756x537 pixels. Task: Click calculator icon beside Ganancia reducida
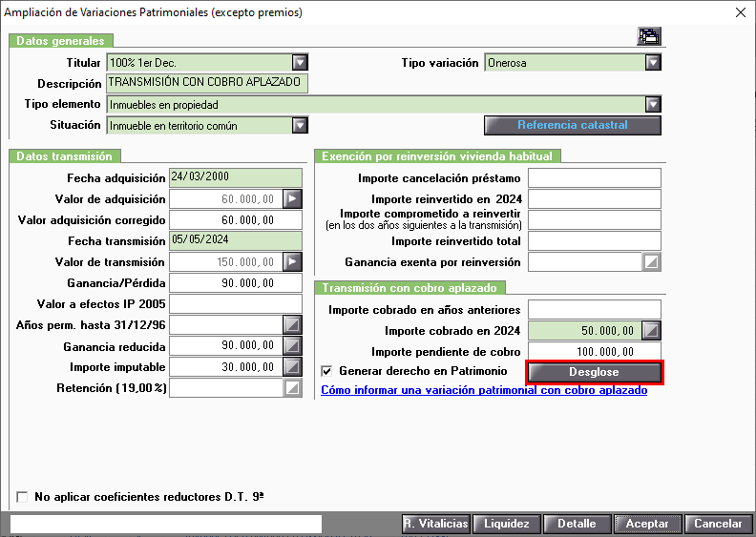tap(293, 346)
